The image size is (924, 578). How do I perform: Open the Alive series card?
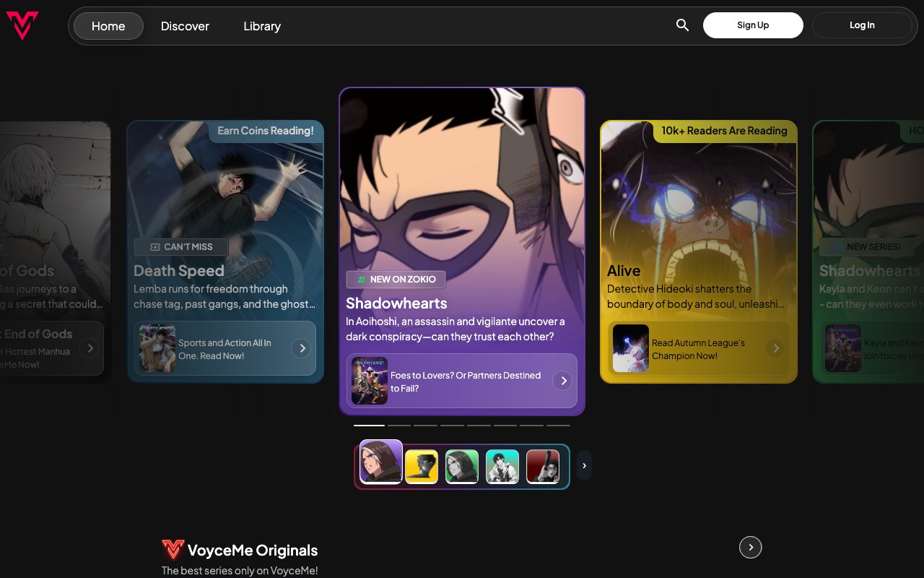click(699, 251)
